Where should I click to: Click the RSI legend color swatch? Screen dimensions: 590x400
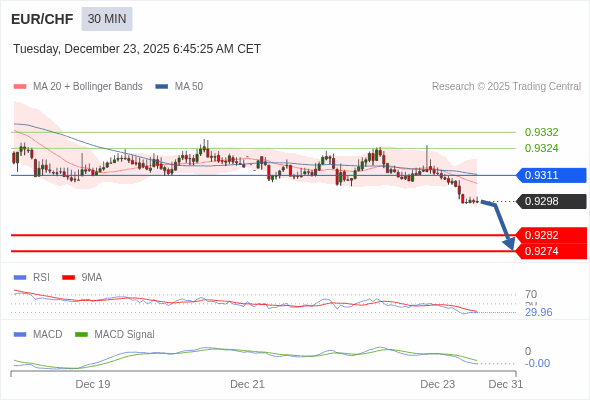[20, 278]
